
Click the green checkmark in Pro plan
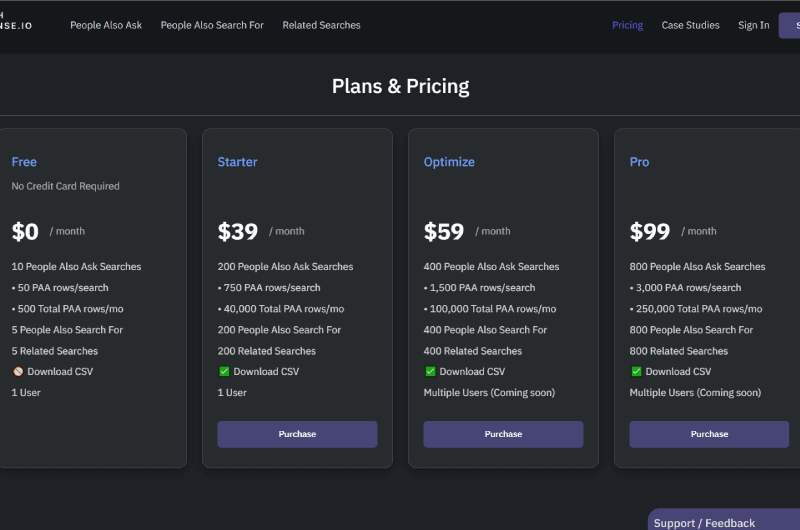pyautogui.click(x=636, y=371)
